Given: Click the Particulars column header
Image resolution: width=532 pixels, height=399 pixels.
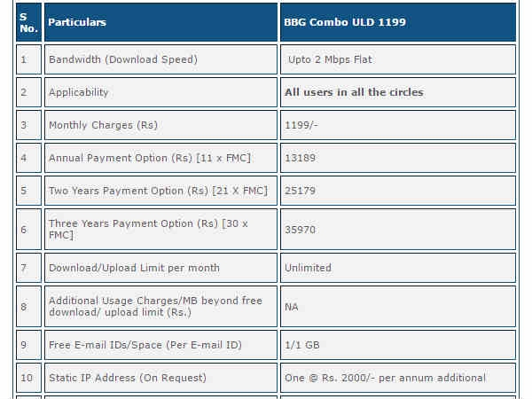Looking at the screenshot, I should pyautogui.click(x=160, y=22).
